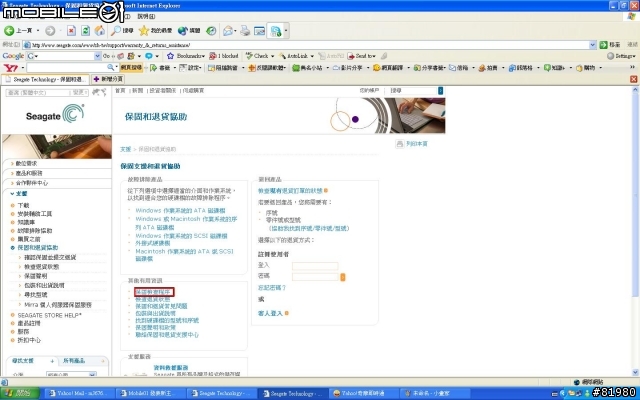The width and height of the screenshot is (640, 400).
Task: Click the Windows Start button
Action: coord(20,393)
